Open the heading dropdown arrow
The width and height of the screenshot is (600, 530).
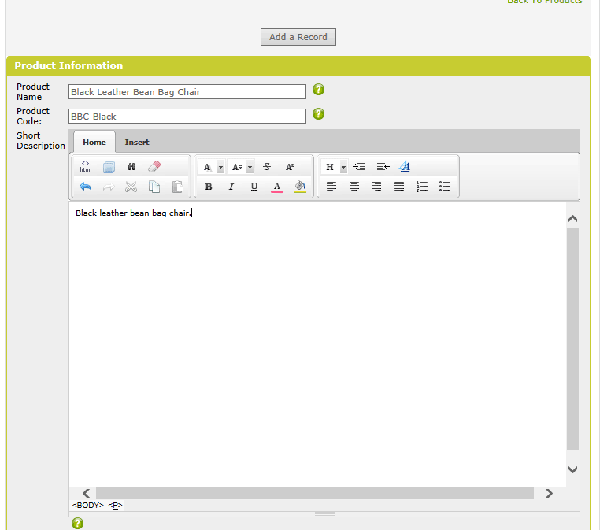coord(344,167)
